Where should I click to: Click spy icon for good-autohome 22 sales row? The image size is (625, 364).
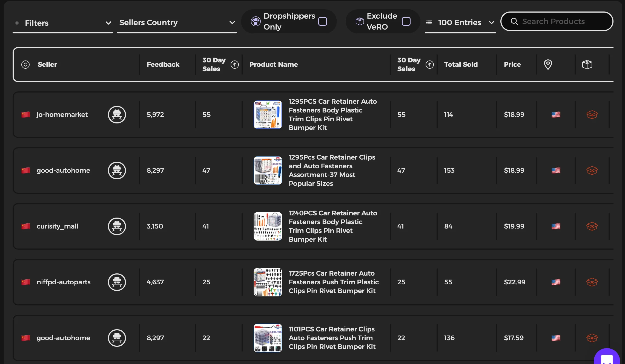click(117, 338)
